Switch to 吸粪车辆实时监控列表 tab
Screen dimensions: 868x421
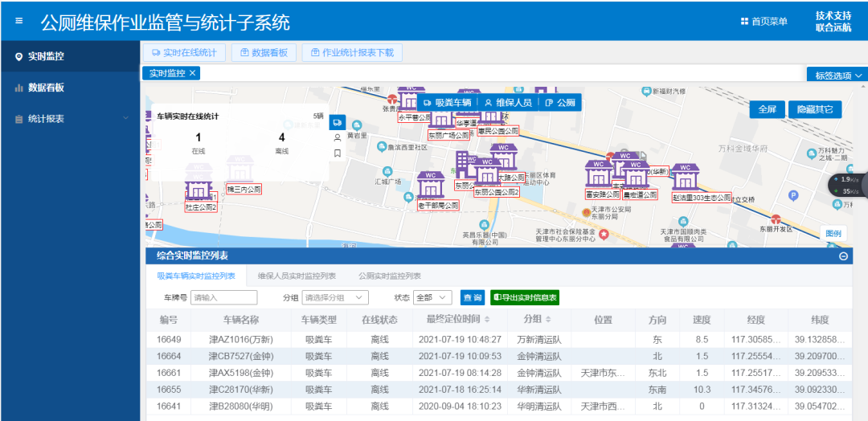[197, 276]
